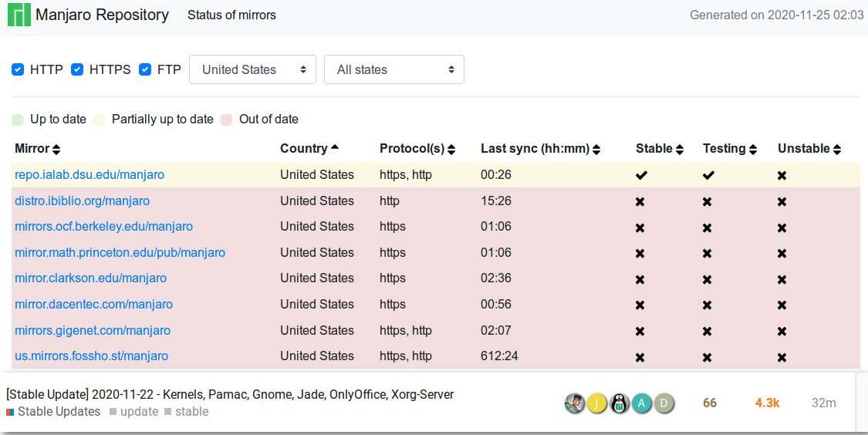
Task: Click the Stable cross for mirror.clarkson.edu
Action: pos(640,279)
